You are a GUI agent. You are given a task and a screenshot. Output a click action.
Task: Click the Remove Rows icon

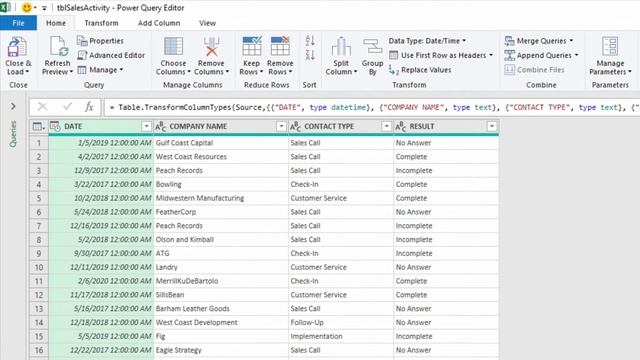pyautogui.click(x=280, y=46)
